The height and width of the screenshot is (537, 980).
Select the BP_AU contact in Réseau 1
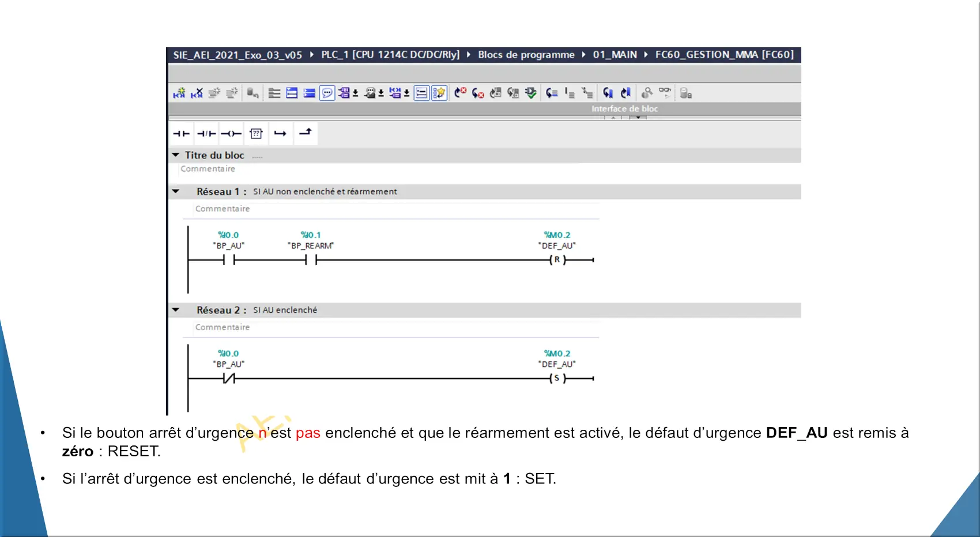point(229,260)
